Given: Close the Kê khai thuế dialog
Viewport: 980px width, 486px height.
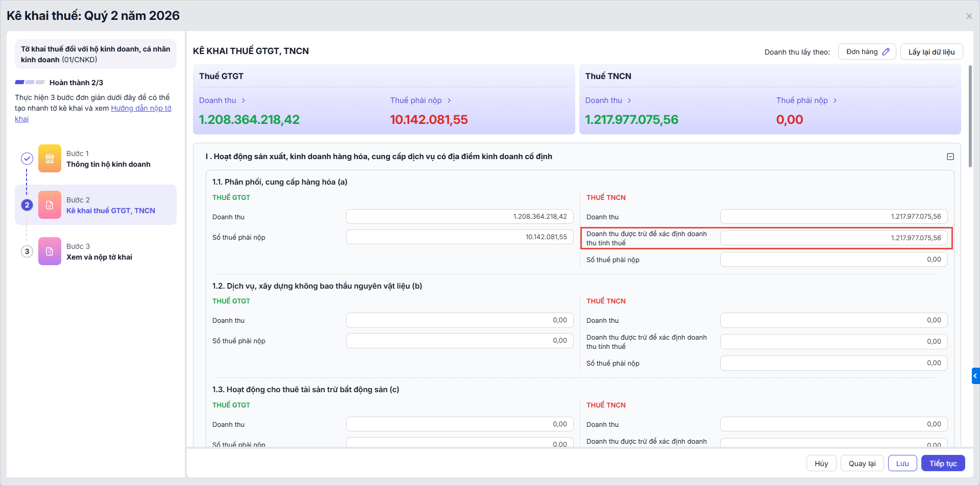Looking at the screenshot, I should coord(969,16).
